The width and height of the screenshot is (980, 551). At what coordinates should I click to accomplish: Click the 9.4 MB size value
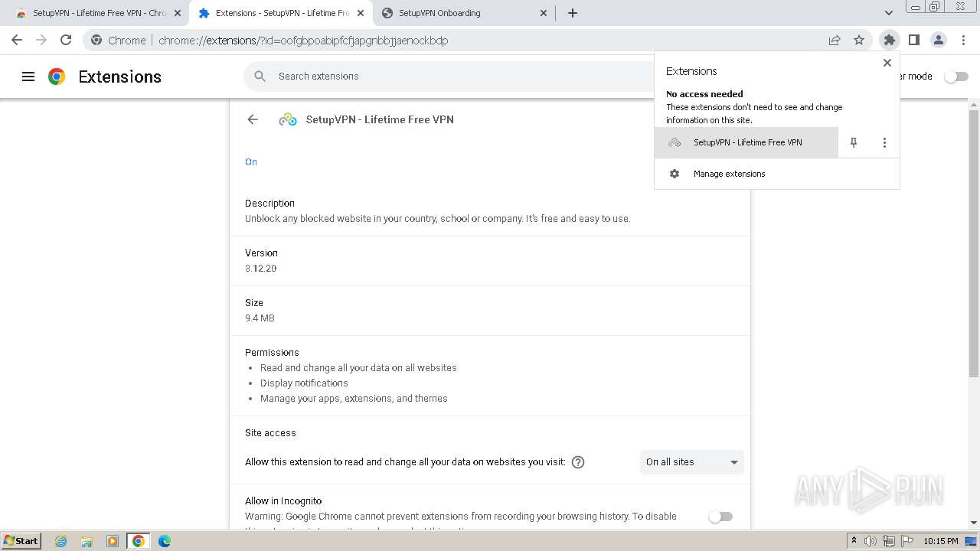coord(260,318)
